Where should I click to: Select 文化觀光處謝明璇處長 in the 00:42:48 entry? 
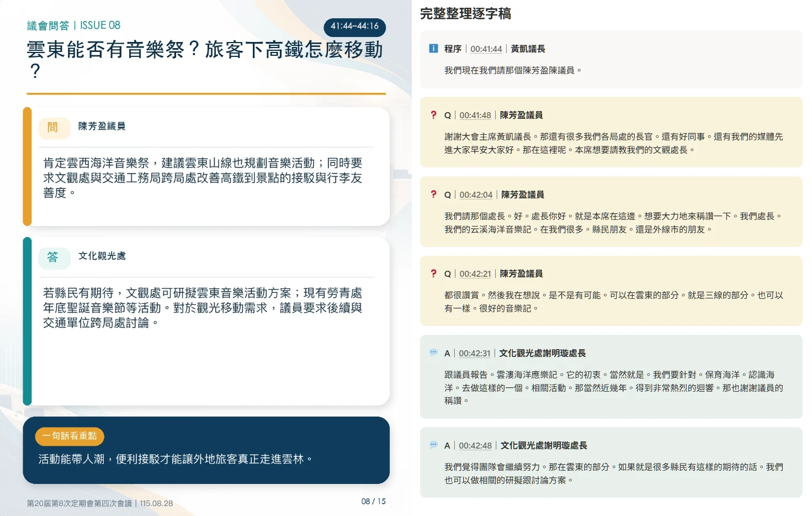click(543, 445)
